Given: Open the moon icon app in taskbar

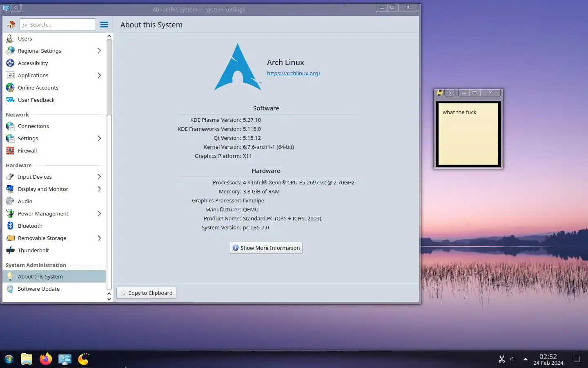Looking at the screenshot, I should [x=83, y=359].
